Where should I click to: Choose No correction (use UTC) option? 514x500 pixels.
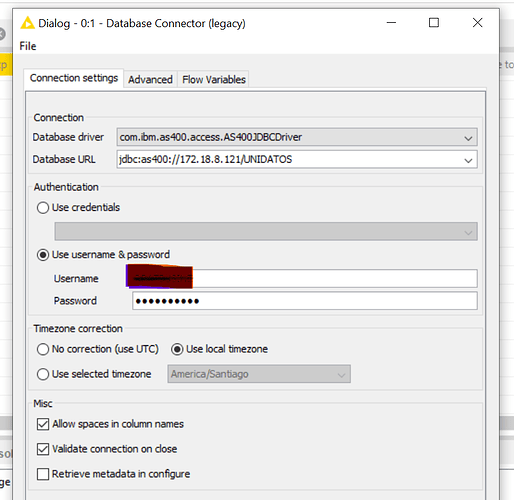(43, 349)
